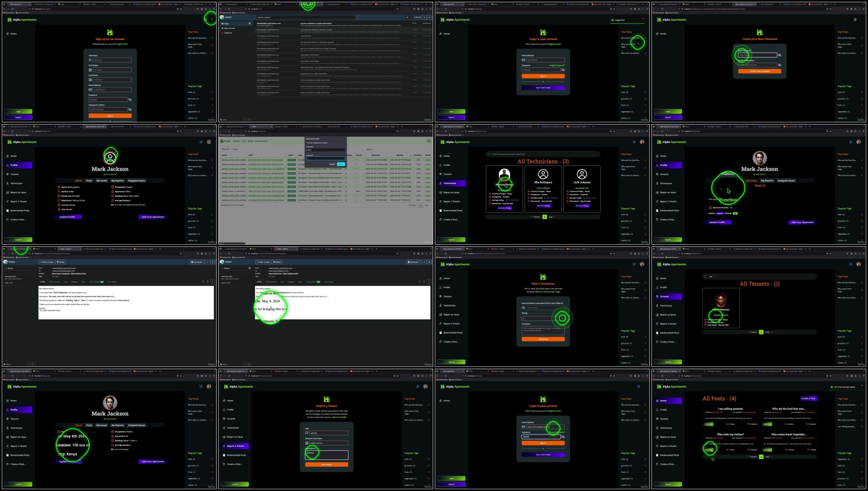Switch to HTML Source tab in New Issue Assigned email
This screenshot has height=491, width=868.
pos(55,282)
